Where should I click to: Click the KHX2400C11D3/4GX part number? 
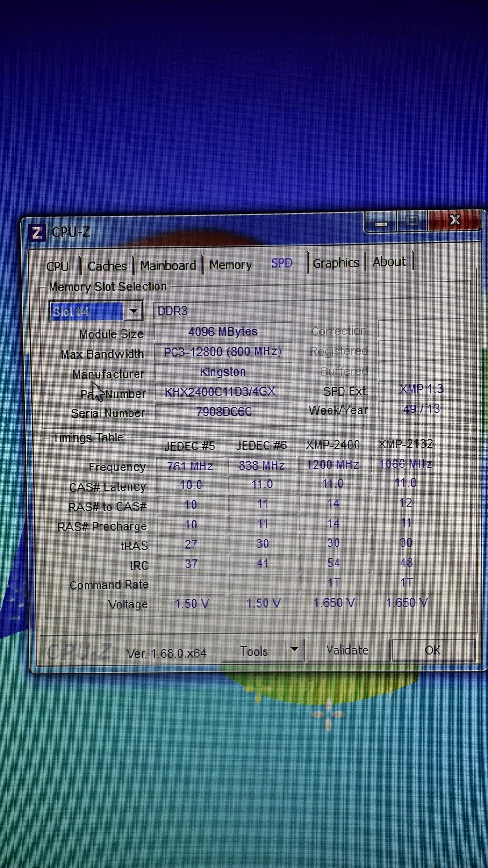pyautogui.click(x=223, y=391)
